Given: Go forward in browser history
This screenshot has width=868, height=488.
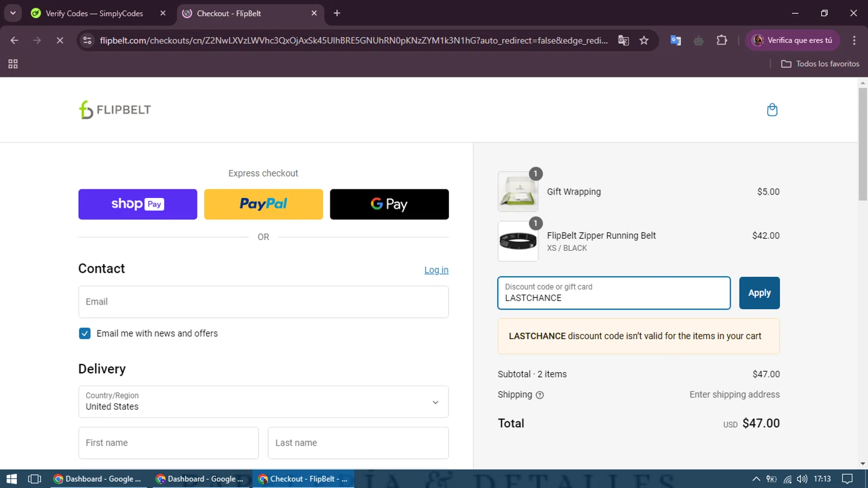Looking at the screenshot, I should pos(37,41).
